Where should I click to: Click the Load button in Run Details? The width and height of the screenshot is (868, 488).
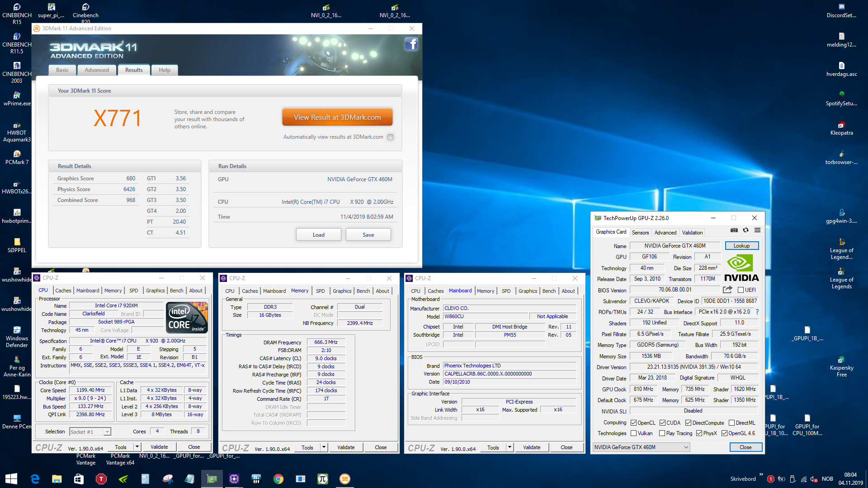319,235
